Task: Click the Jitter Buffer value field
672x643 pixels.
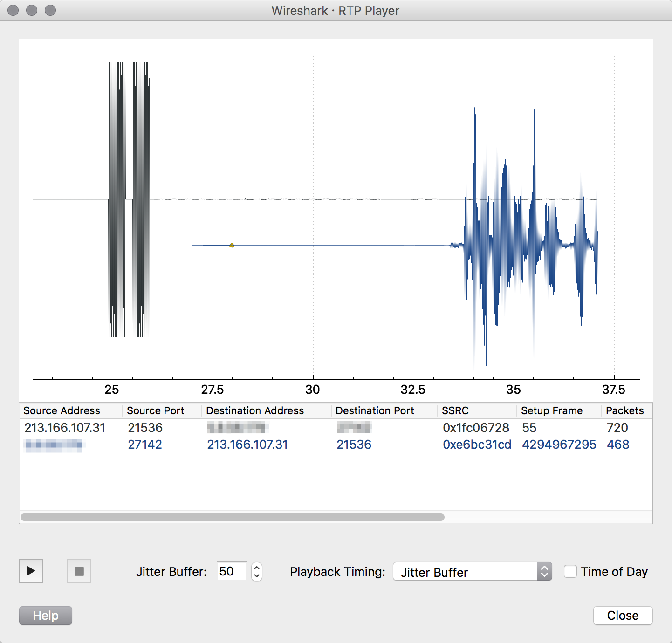Action: 232,571
